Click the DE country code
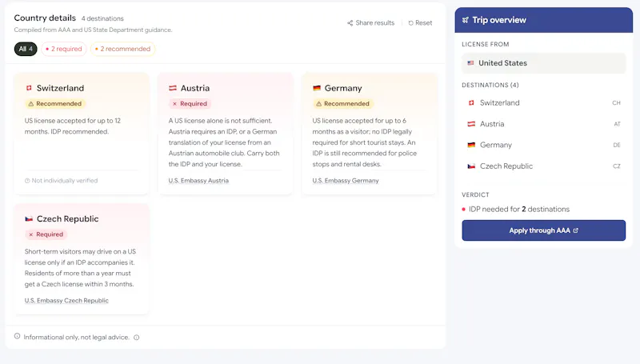Screen dimensions: 640x364 (617, 145)
